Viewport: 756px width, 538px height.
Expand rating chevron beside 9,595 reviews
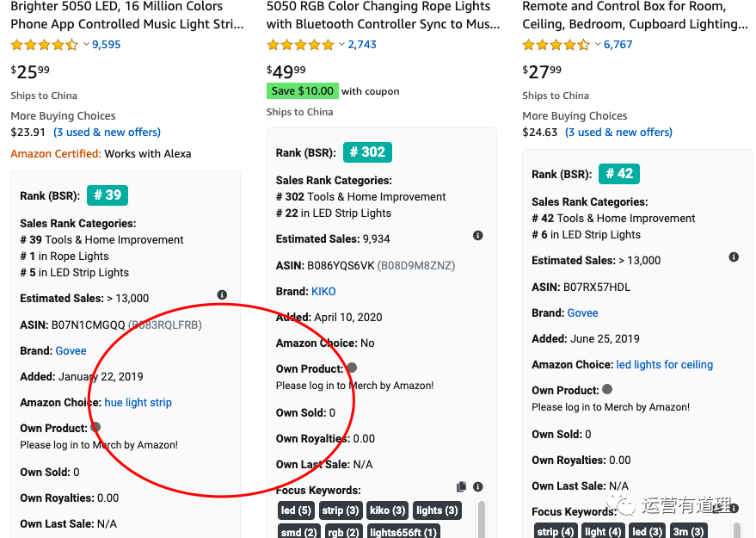pos(86,45)
